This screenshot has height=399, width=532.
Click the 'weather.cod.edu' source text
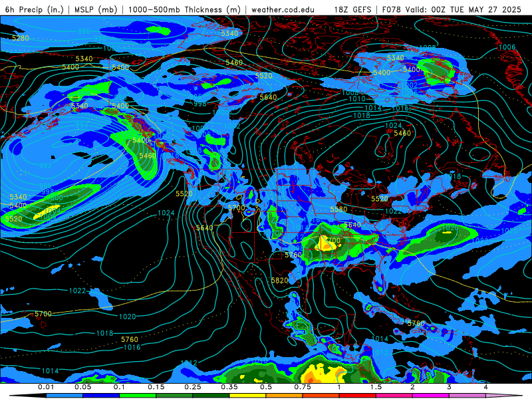tap(283, 9)
